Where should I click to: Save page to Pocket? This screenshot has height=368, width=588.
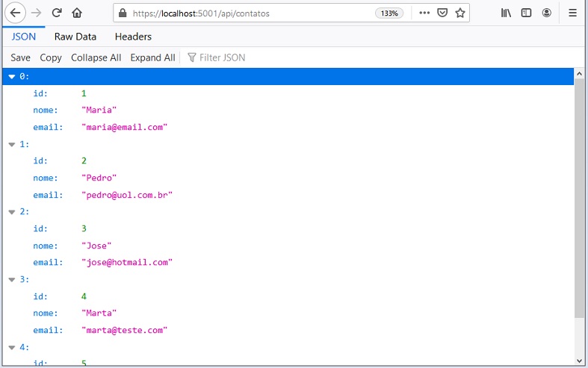(442, 13)
